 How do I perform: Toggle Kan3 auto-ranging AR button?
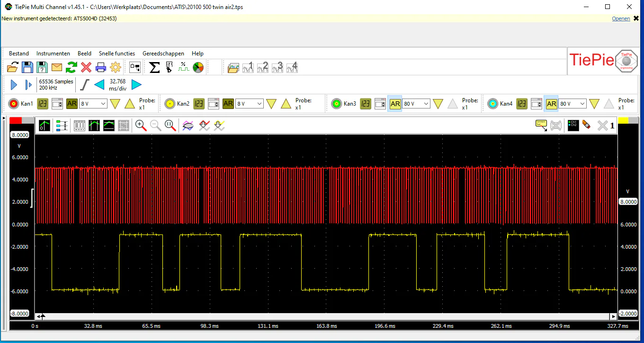tap(395, 104)
